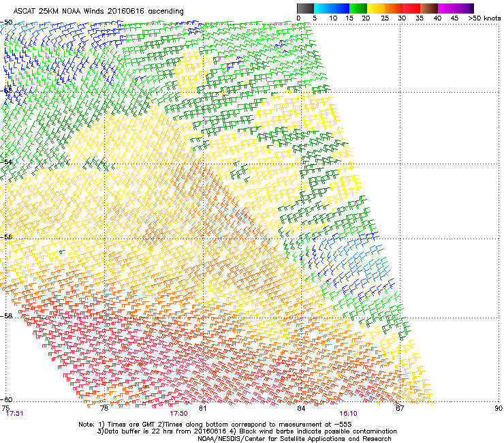Viewport: 504px width, 443px height.
Task: Click the '45' legend scale label
Action: pyautogui.click(x=454, y=18)
